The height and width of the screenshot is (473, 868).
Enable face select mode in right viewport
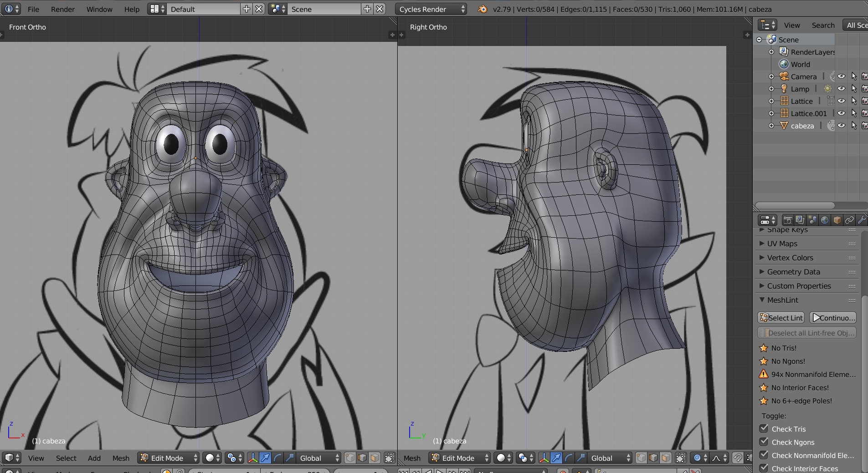click(x=666, y=458)
